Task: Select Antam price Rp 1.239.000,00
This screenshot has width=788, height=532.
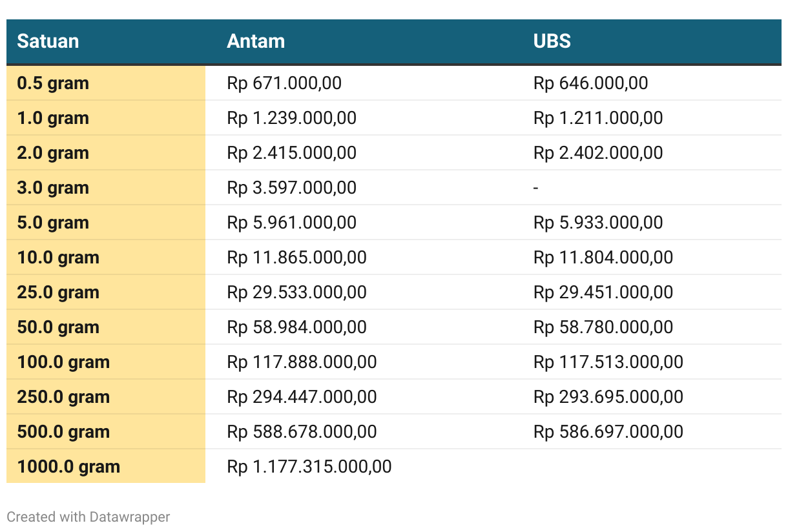Action: coord(292,118)
